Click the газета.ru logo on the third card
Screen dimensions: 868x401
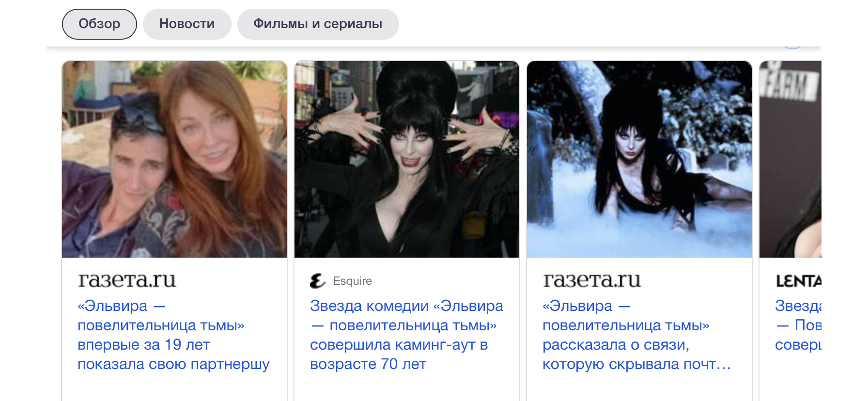tap(592, 280)
